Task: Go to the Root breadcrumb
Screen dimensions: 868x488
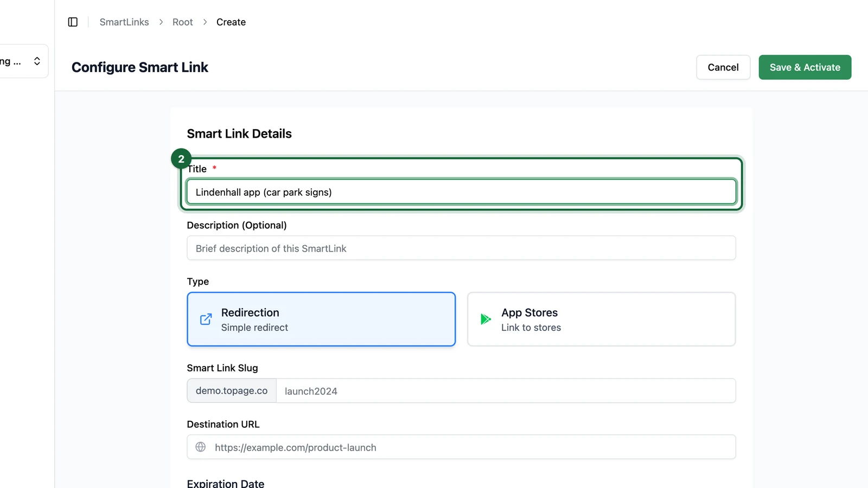Action: pos(183,22)
